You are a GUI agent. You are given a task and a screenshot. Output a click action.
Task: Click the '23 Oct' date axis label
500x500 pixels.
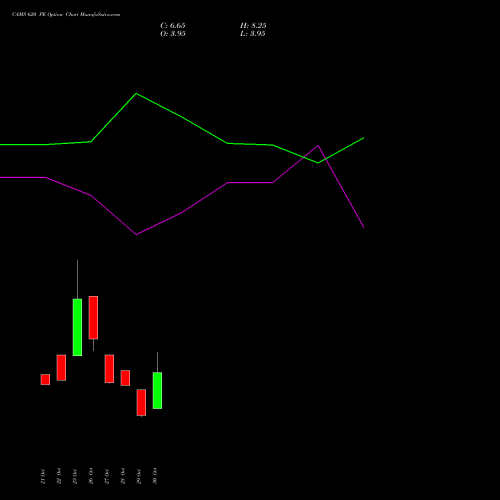pos(75,476)
